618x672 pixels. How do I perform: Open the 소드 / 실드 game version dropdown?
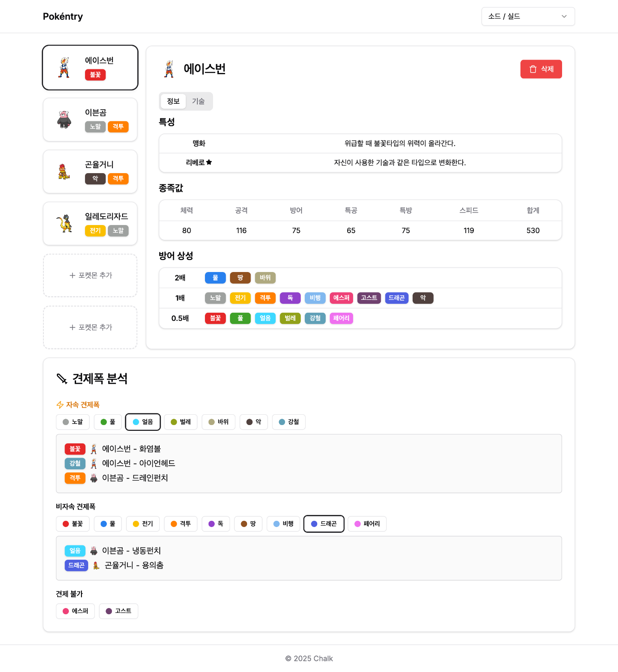pyautogui.click(x=528, y=17)
